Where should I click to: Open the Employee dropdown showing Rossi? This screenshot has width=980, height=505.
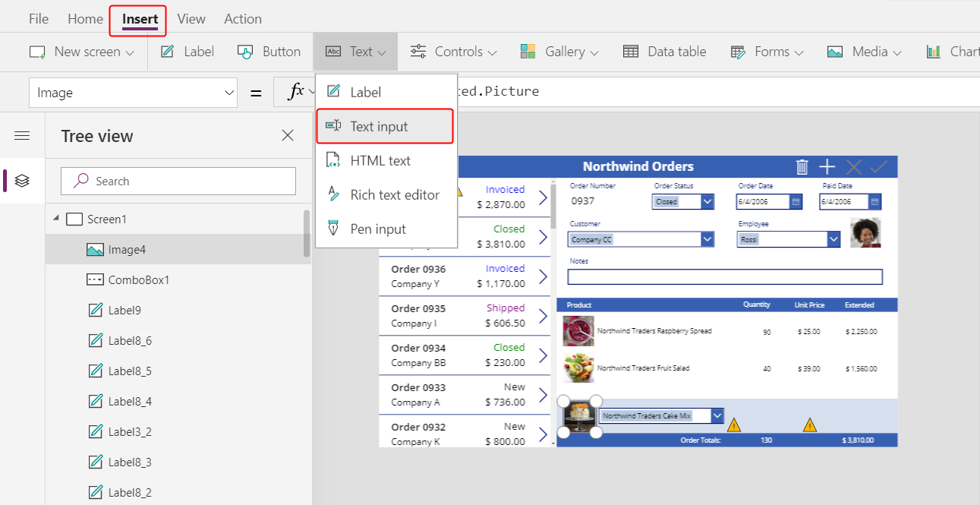point(833,238)
